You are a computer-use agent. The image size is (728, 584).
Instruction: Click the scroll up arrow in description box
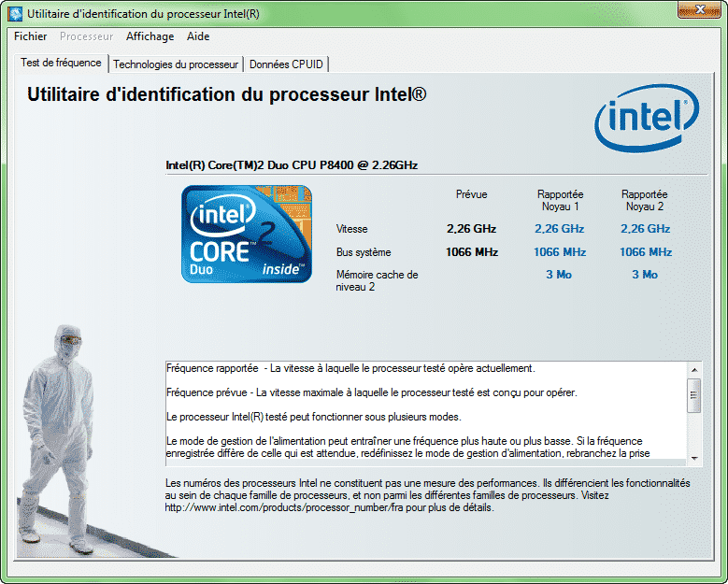pyautogui.click(x=693, y=368)
